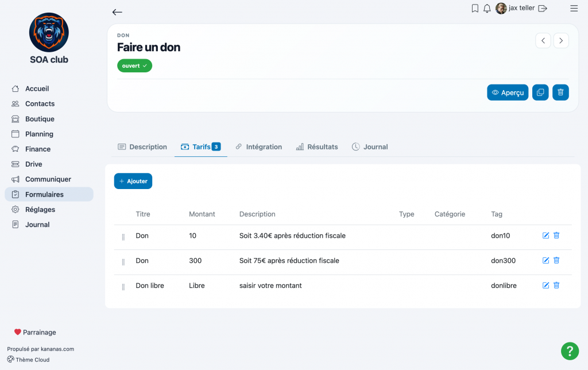This screenshot has height=370, width=588.
Task: Edit the don10 tarif row
Action: pyautogui.click(x=546, y=236)
